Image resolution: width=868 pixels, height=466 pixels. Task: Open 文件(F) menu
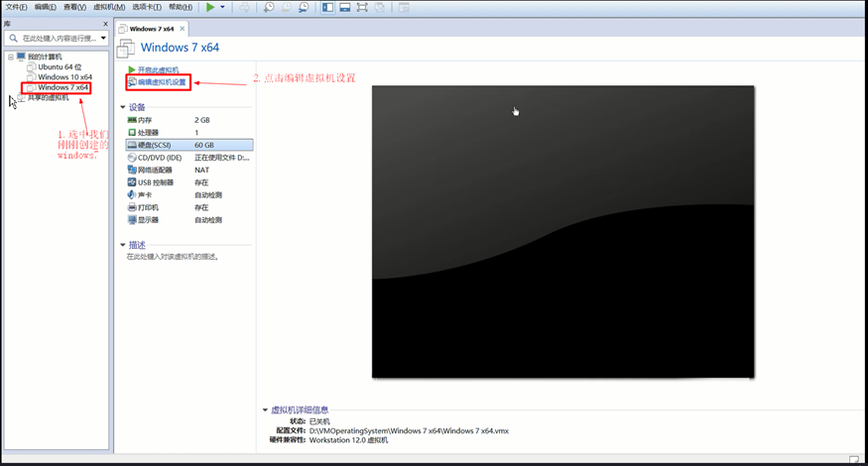click(16, 7)
